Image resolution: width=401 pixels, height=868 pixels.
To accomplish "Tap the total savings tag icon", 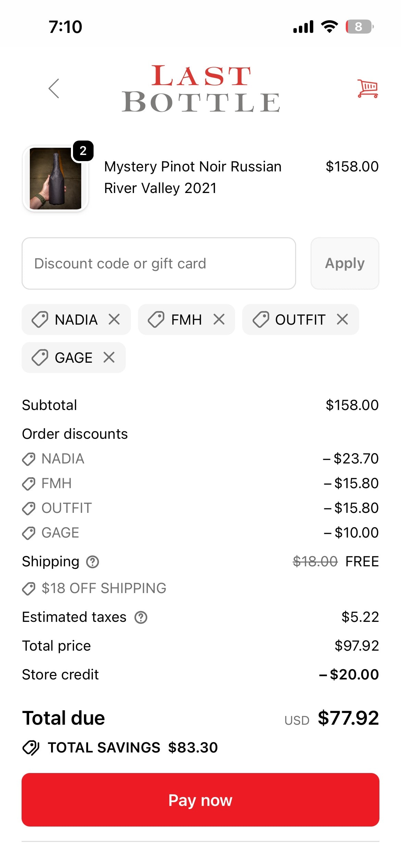I will tap(31, 748).
